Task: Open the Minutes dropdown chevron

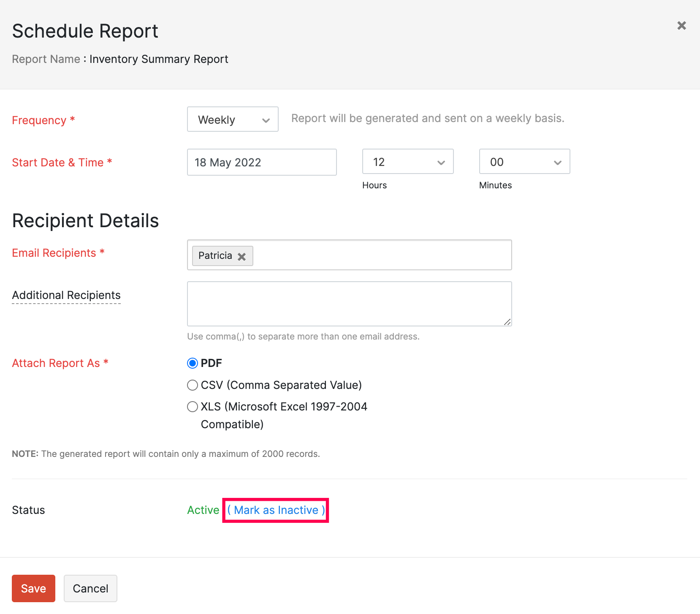Action: click(558, 162)
